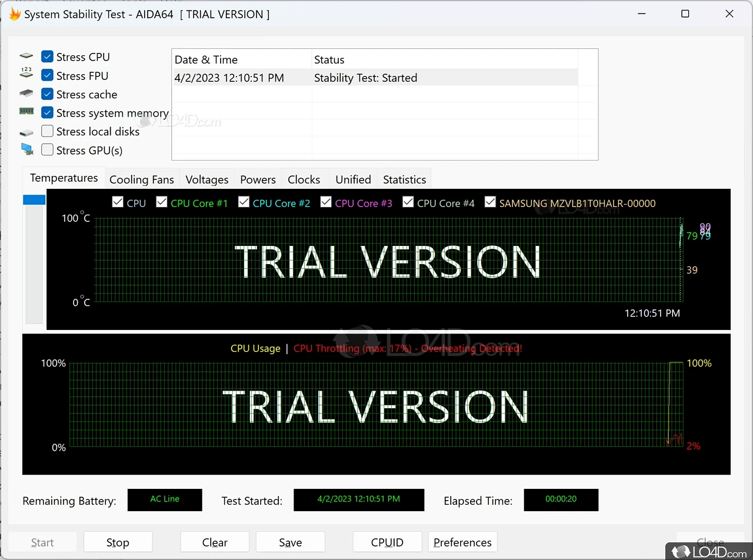This screenshot has height=560, width=753.
Task: Click the 12:10:51 PM graph time label
Action: [652, 314]
